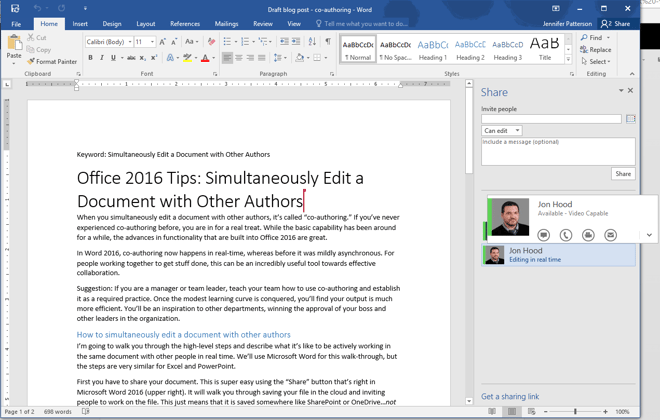Switch to the Design tab
Image resolution: width=660 pixels, height=420 pixels.
tap(112, 24)
